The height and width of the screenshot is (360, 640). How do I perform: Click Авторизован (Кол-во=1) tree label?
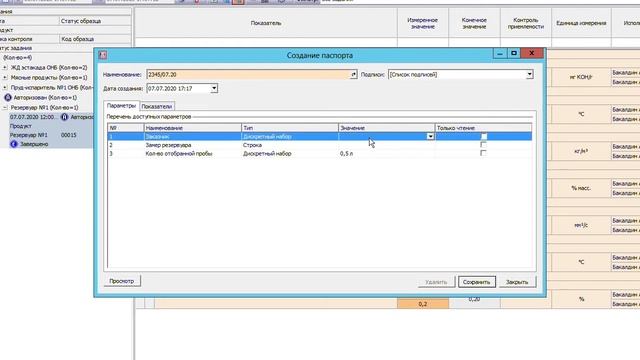tap(45, 98)
